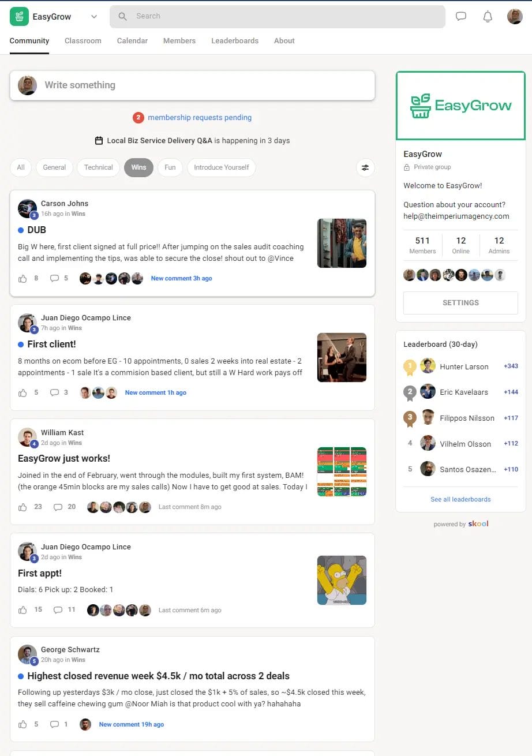Go to the Leaderboards tab

click(x=235, y=41)
